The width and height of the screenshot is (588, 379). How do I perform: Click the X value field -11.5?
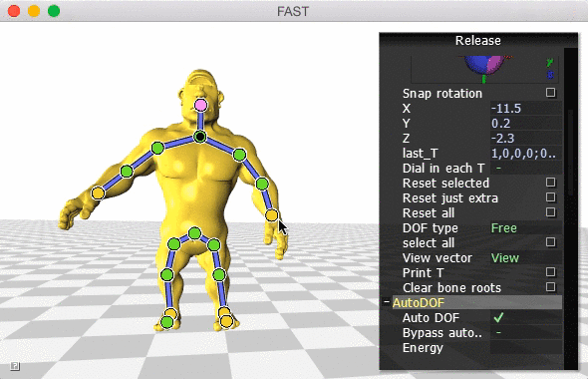click(x=526, y=108)
